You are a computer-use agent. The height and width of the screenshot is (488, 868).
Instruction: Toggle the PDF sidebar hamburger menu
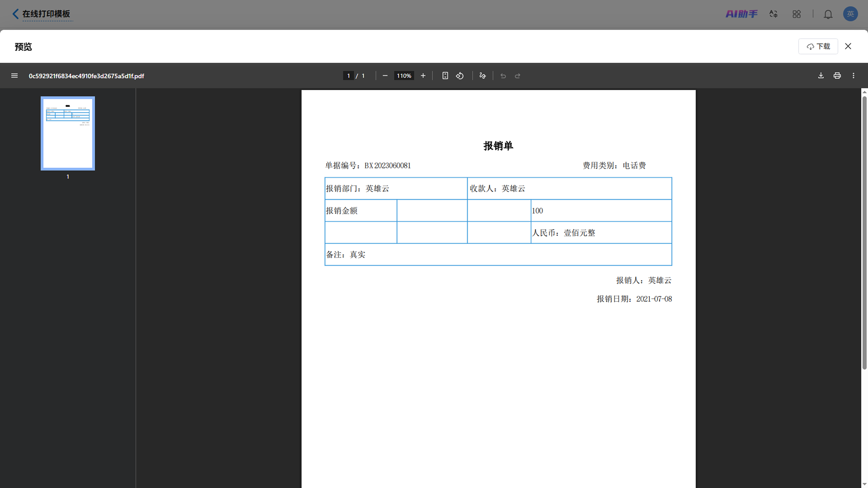click(x=14, y=76)
